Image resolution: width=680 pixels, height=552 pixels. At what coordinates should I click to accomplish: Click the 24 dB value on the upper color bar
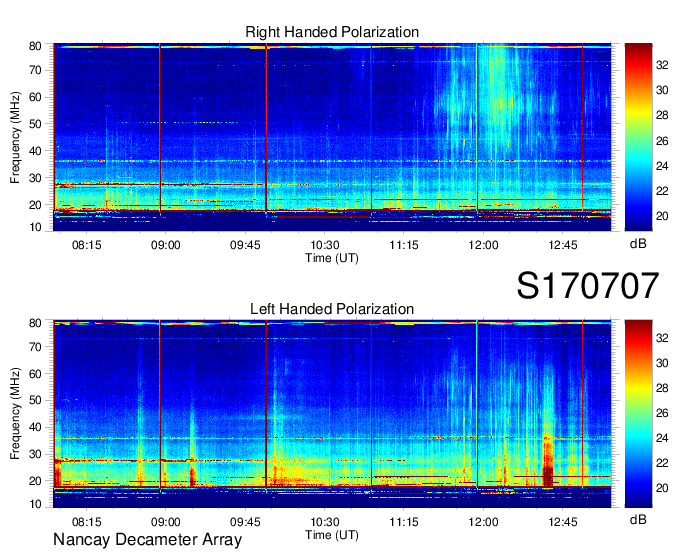[x=662, y=166]
